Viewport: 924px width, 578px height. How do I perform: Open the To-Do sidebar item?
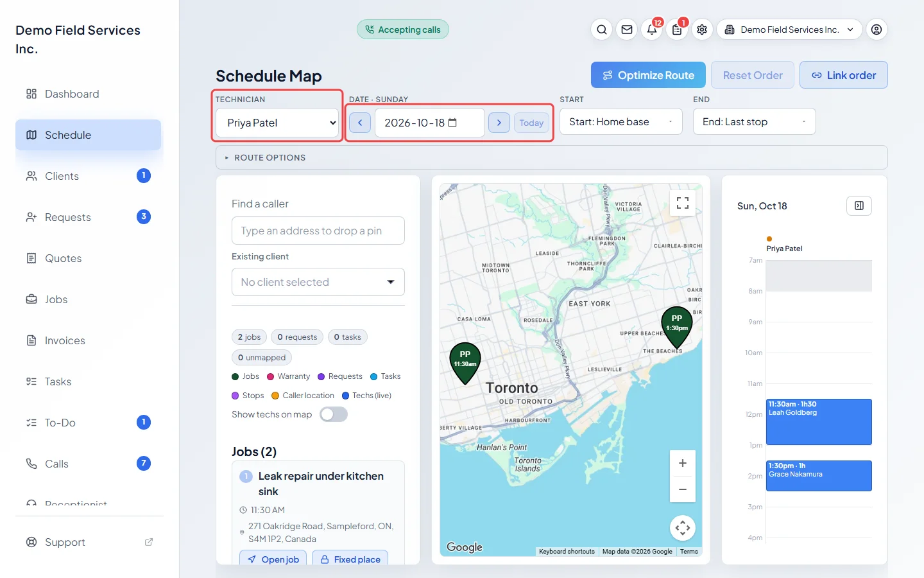coord(89,423)
